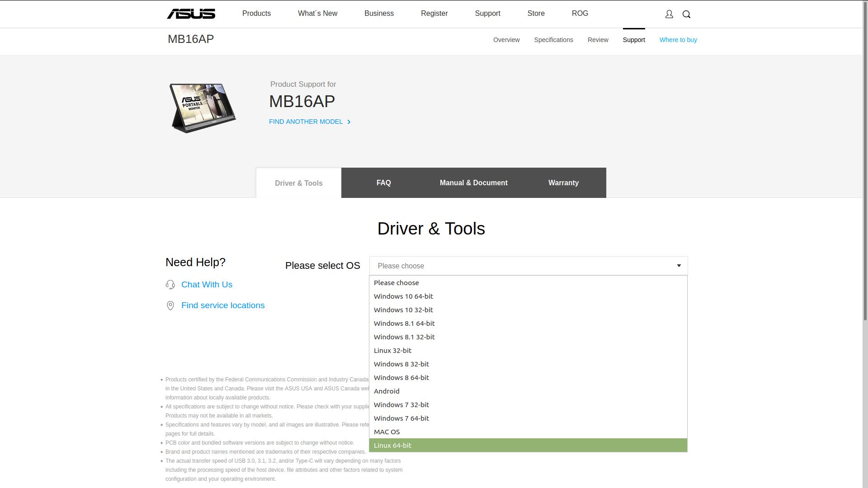Viewport: 868px width, 488px height.
Task: Click Find service locations link
Action: (223, 305)
